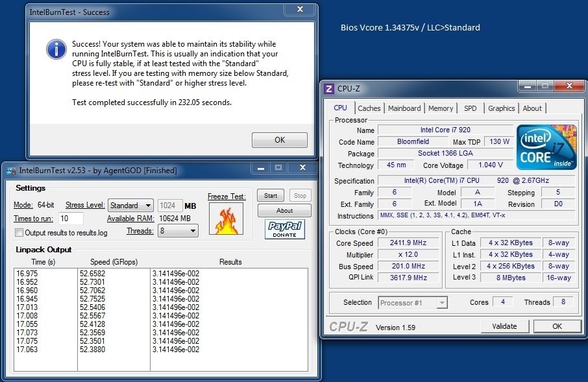
Task: Click the PayPal Donate image button
Action: pyautogui.click(x=285, y=229)
